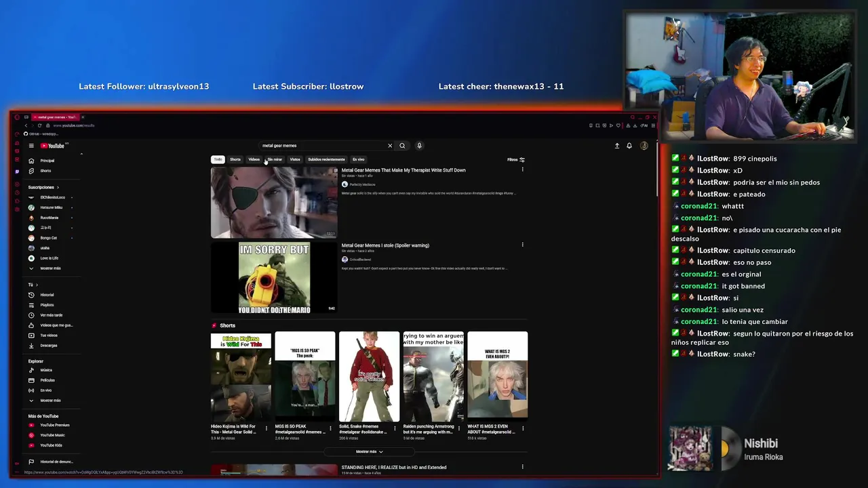Open the YouTube hamburger guide menu
Viewport: 868px width, 488px height.
point(31,146)
